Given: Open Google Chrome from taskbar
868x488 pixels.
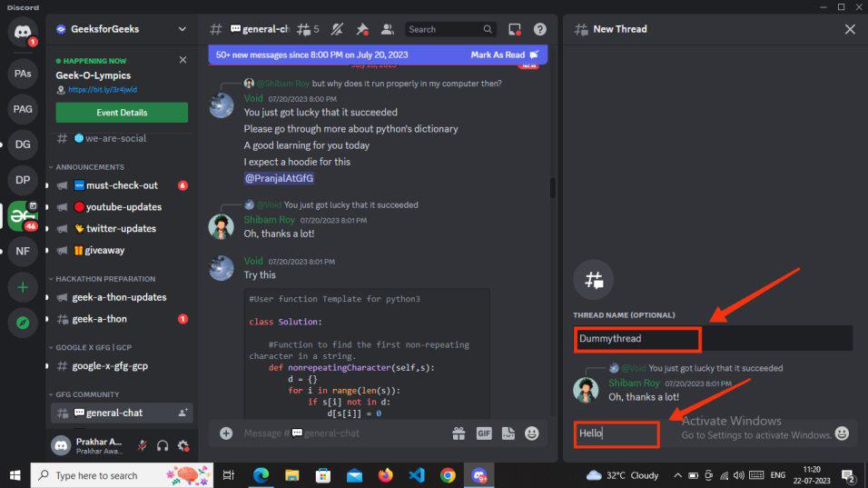Looking at the screenshot, I should tap(448, 475).
